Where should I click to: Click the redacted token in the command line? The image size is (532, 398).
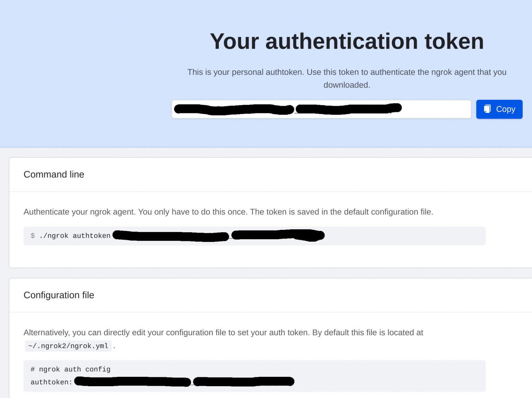point(218,236)
